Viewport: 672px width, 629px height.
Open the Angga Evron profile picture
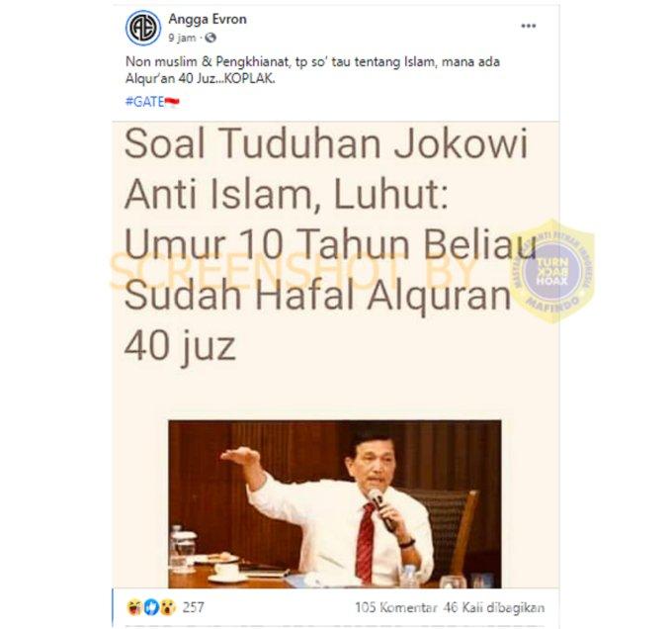click(143, 28)
